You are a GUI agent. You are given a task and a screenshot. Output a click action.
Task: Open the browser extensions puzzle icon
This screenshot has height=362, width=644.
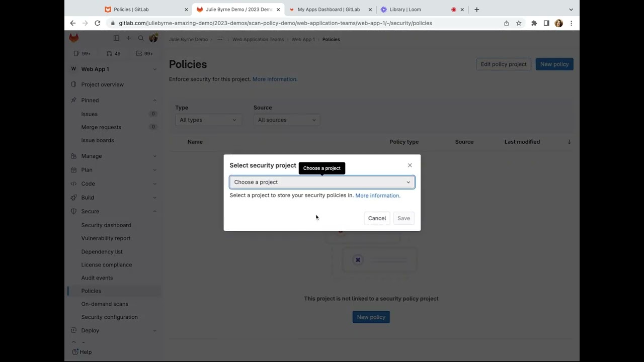pos(534,23)
